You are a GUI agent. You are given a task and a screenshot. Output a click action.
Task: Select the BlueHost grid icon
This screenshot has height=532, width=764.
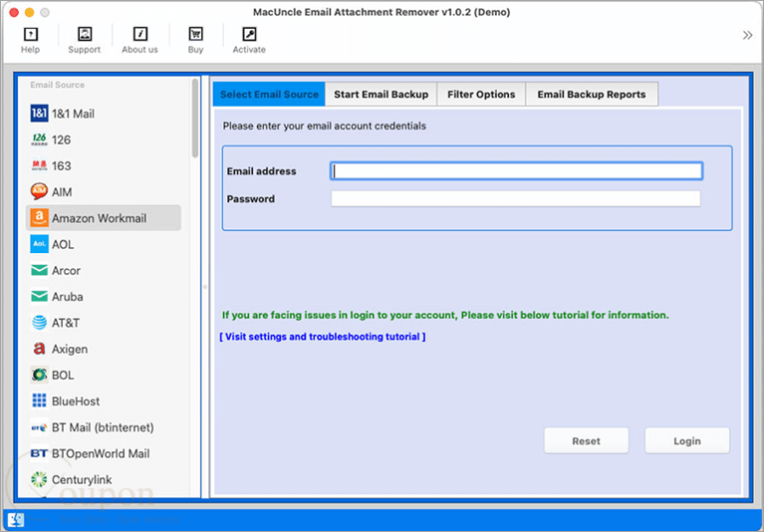click(x=39, y=400)
